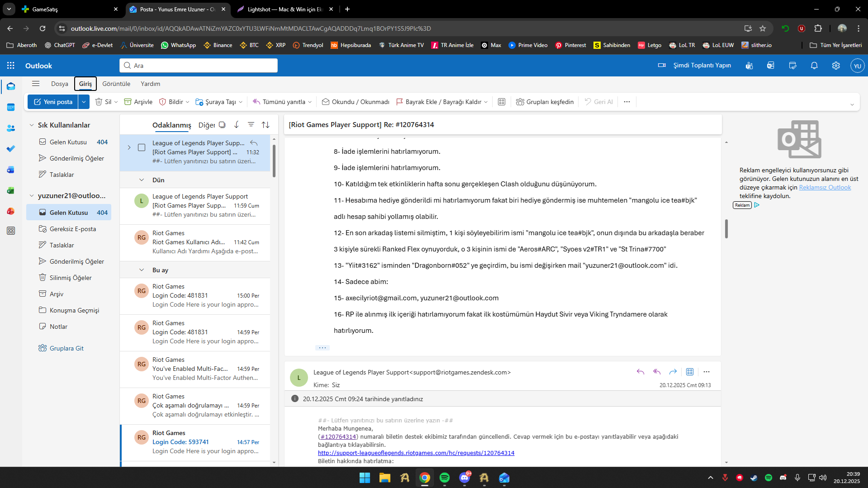
Task: Forward the support message
Action: [x=673, y=372]
